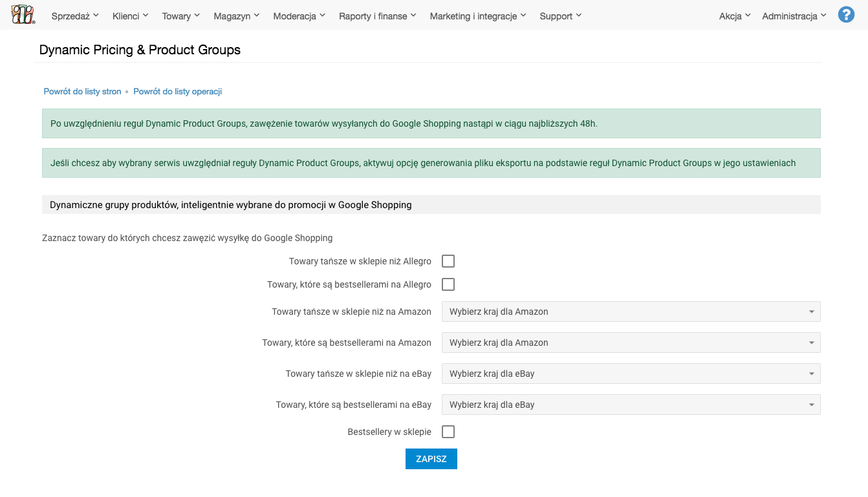Expand the Administracja dropdown menu
868x497 pixels.
pyautogui.click(x=794, y=16)
